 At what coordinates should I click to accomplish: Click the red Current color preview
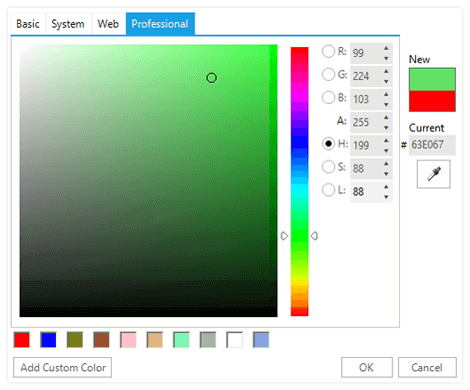[432, 101]
